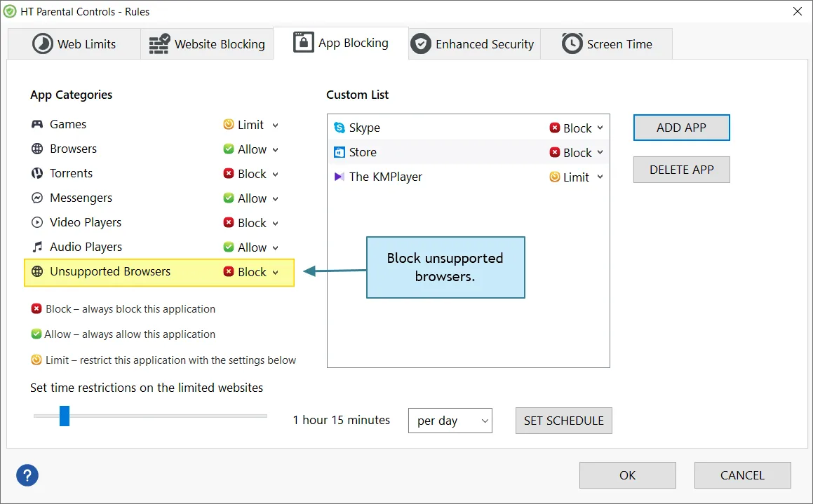Select the Skype icon in Custom List

[339, 128]
